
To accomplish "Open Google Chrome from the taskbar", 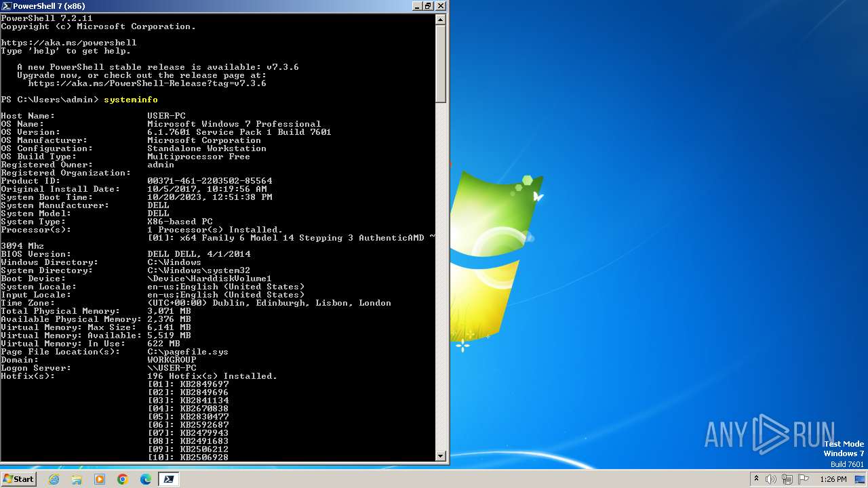I will click(123, 479).
